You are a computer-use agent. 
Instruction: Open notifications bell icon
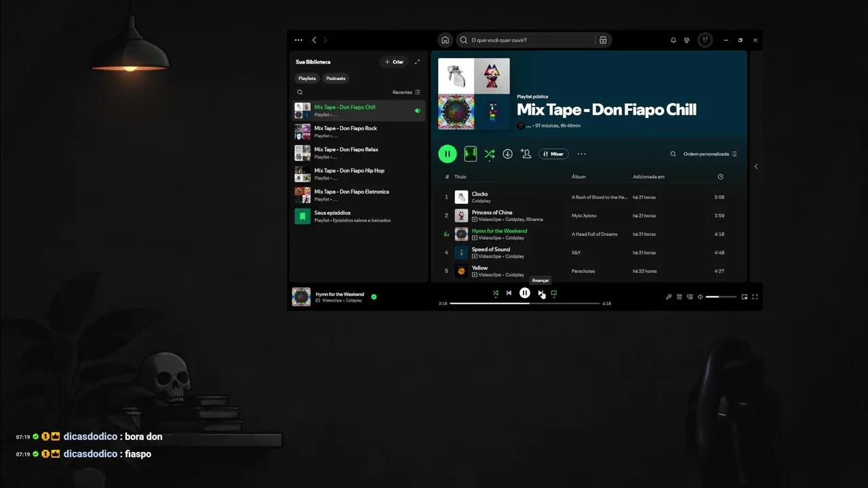point(673,40)
